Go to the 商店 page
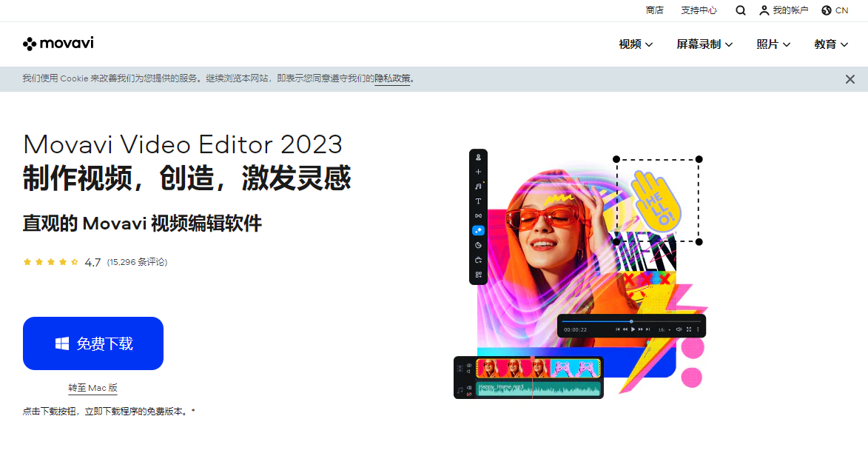 (654, 10)
